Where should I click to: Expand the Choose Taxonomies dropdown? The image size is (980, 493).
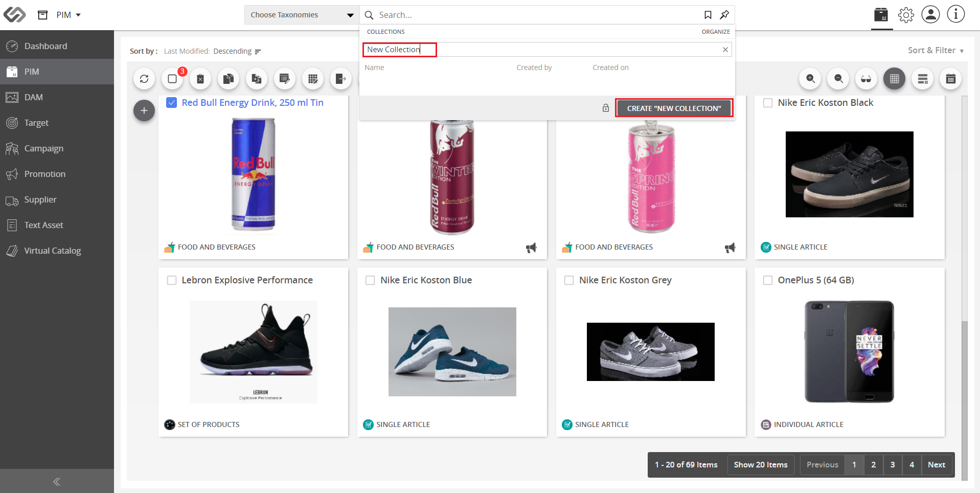click(302, 15)
